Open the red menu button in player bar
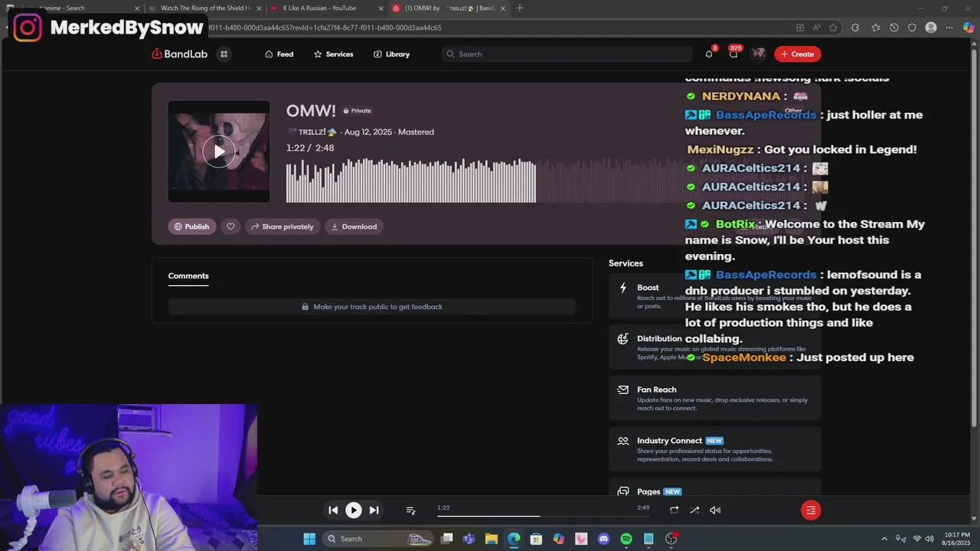The height and width of the screenshot is (551, 980). [811, 510]
